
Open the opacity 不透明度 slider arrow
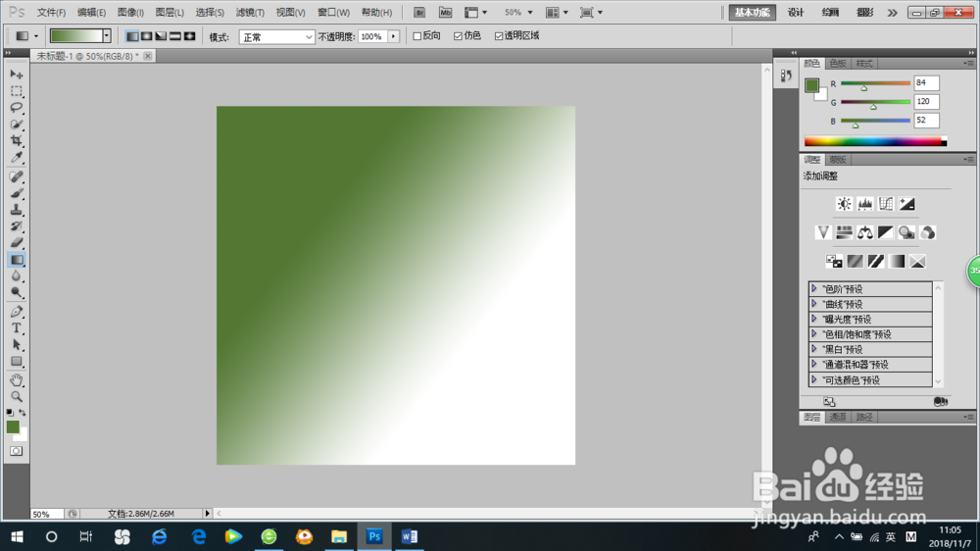(394, 37)
